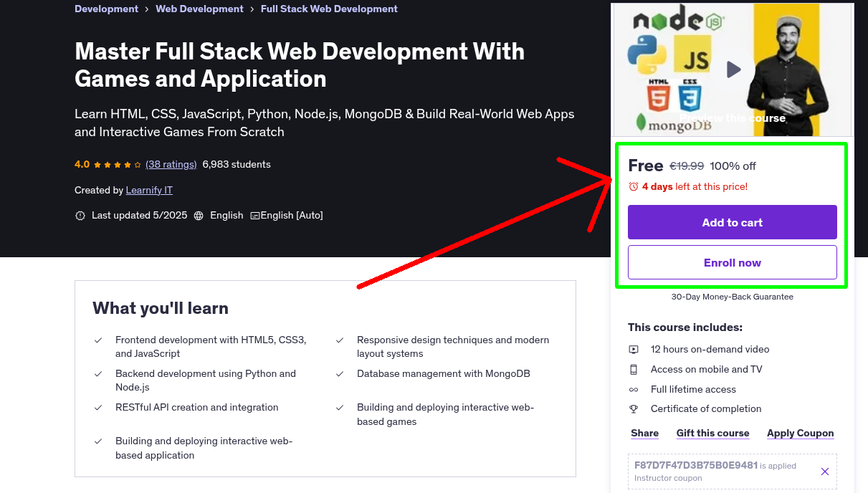Viewport: 868px width, 493px height.
Task: Click the English [Auto] captions text
Action: pos(292,216)
